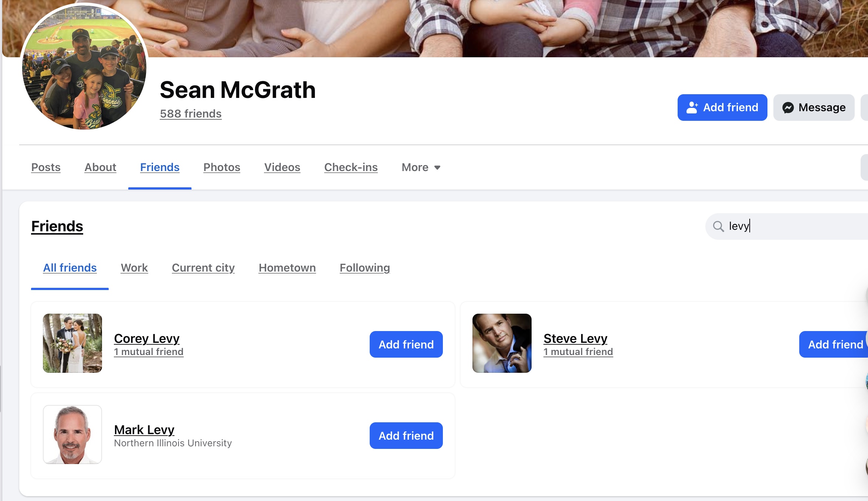Open Sean McGrath's profile picture
Viewport: 868px width, 501px height.
tap(84, 67)
